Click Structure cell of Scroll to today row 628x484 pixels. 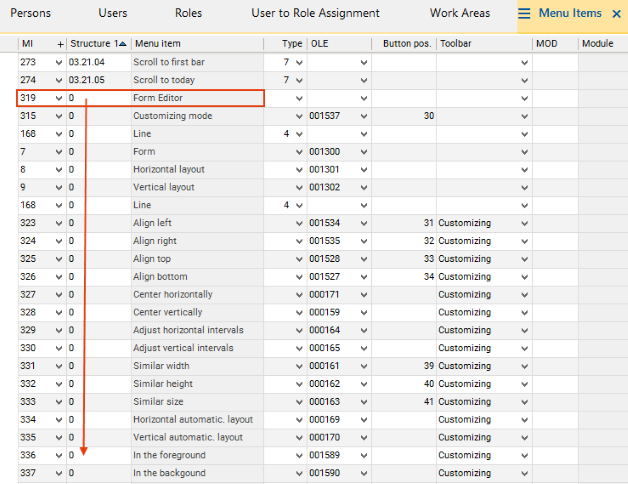coord(98,80)
